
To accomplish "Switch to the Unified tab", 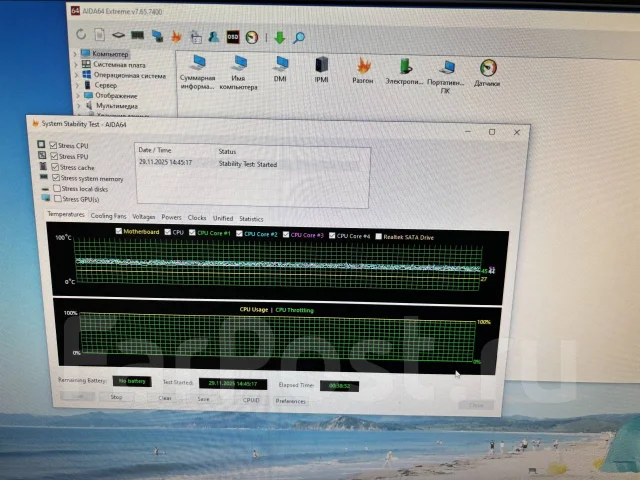I will pyautogui.click(x=223, y=218).
